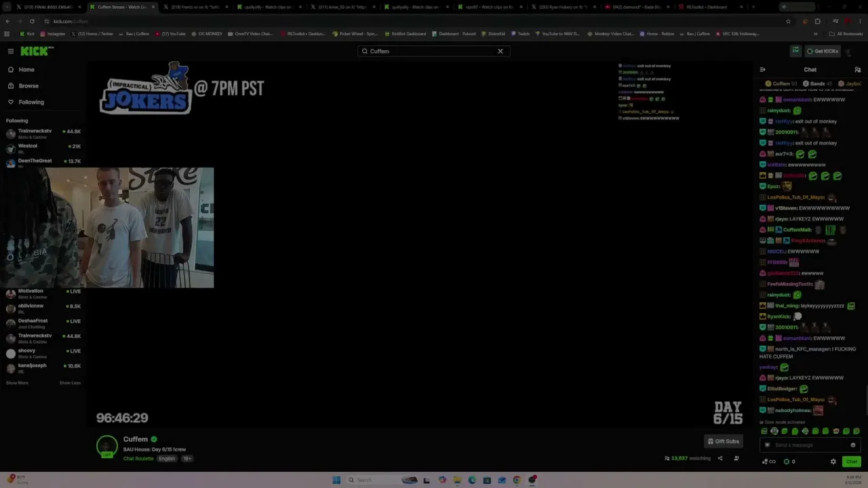
Task: Open the Instagram bookmark
Action: coord(53,33)
